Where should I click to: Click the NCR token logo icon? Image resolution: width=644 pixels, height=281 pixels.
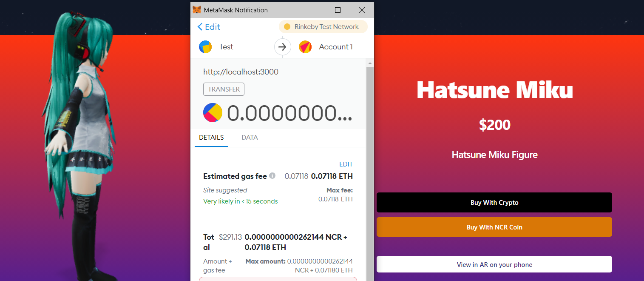213,112
